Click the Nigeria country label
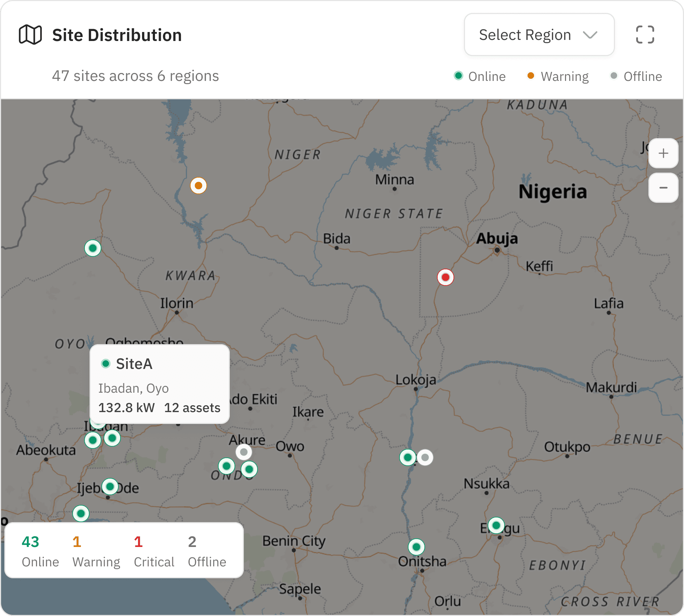This screenshot has width=684, height=616. coord(553,191)
